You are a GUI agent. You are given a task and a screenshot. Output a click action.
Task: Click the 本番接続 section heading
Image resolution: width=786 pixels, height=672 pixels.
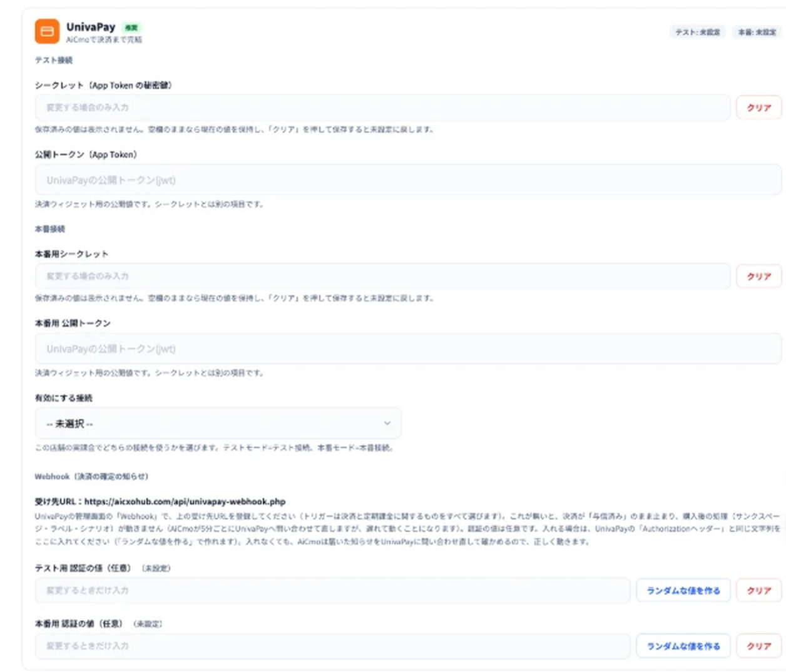click(x=50, y=229)
